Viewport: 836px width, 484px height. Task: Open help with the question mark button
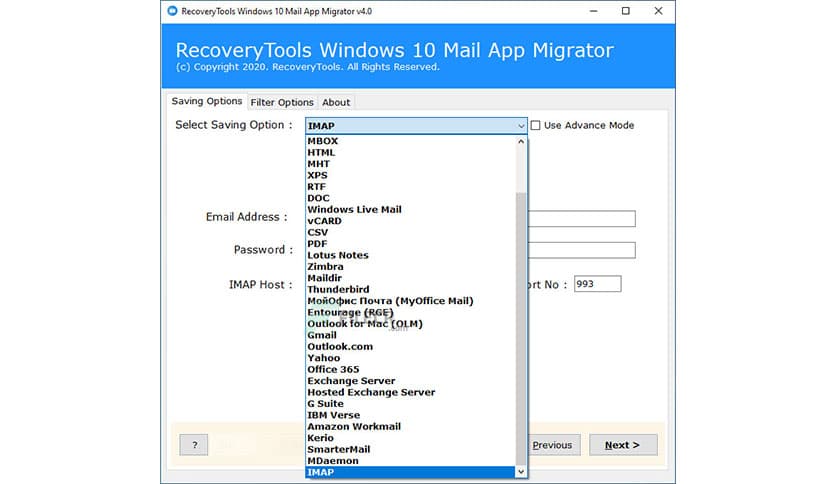pos(194,445)
